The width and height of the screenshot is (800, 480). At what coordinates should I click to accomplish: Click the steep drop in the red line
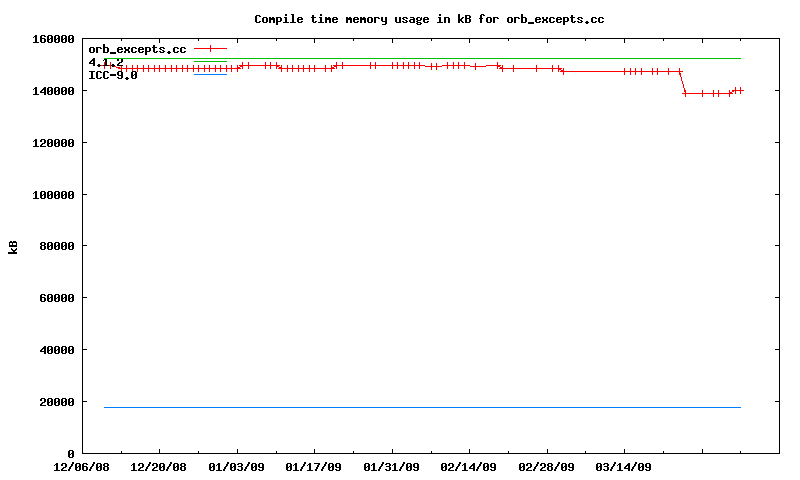(x=683, y=82)
